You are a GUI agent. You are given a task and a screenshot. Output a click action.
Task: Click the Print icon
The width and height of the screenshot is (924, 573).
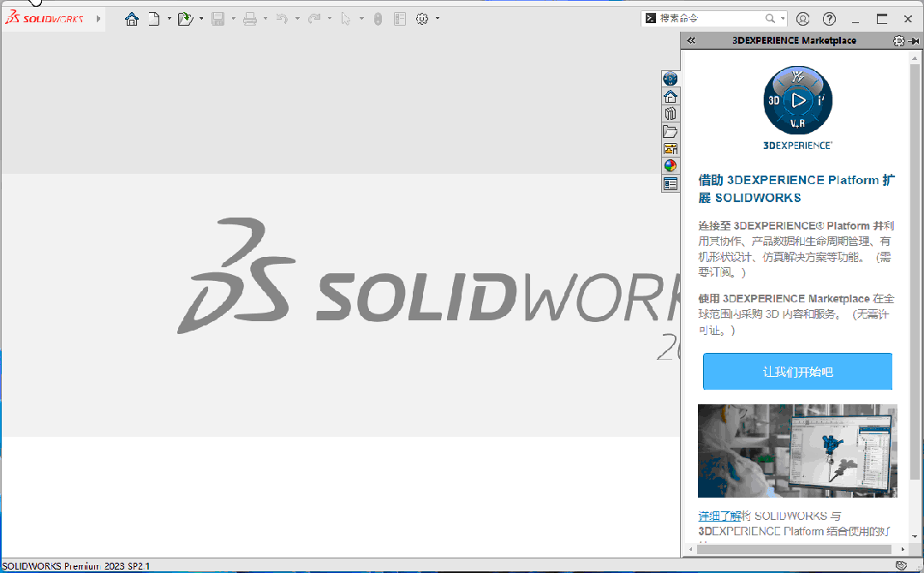250,19
